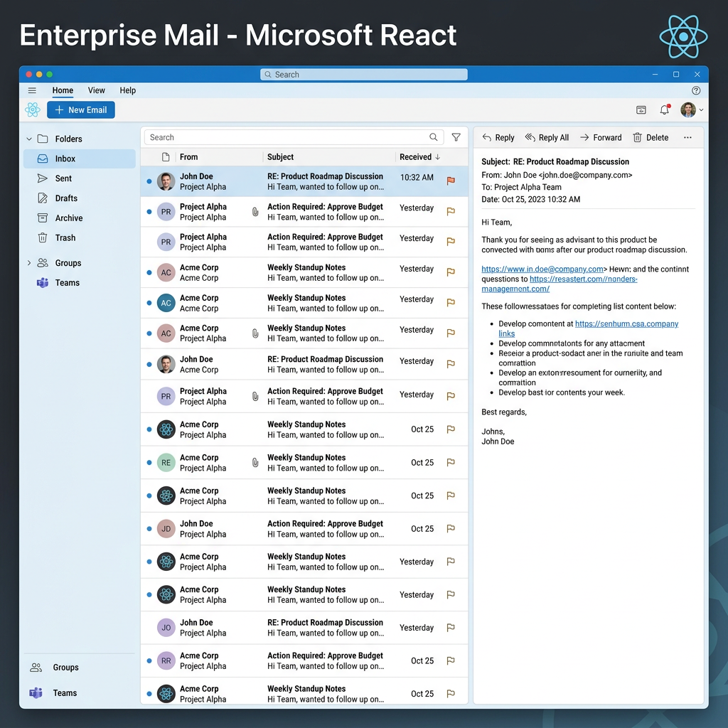Open John Doe RE: Product Roadmap 10:32 AM email
728x728 pixels.
(304, 181)
